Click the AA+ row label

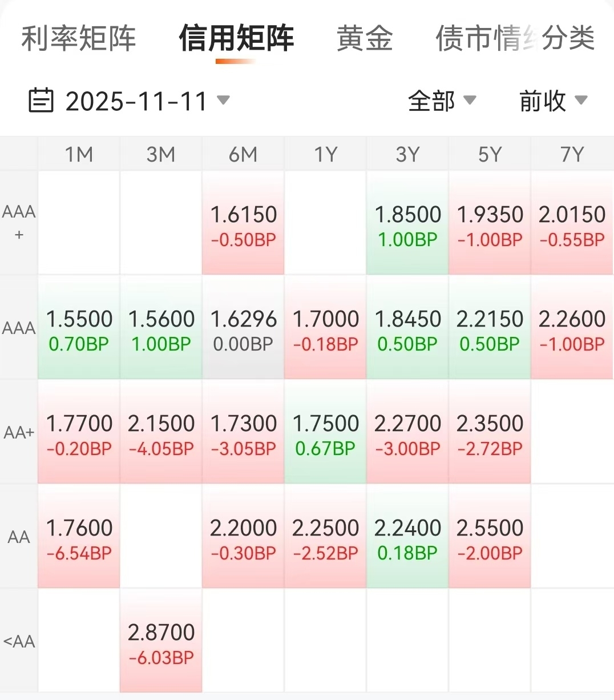coord(19,433)
